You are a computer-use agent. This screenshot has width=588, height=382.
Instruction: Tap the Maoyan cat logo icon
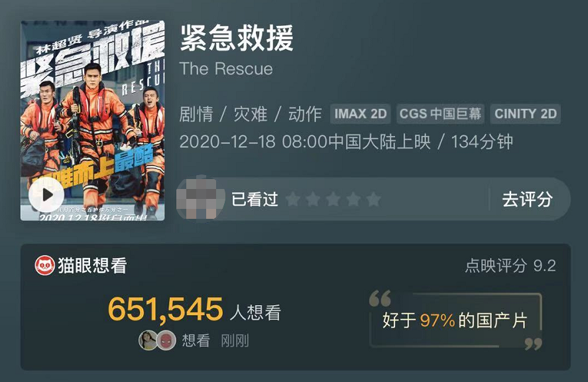[x=44, y=266]
